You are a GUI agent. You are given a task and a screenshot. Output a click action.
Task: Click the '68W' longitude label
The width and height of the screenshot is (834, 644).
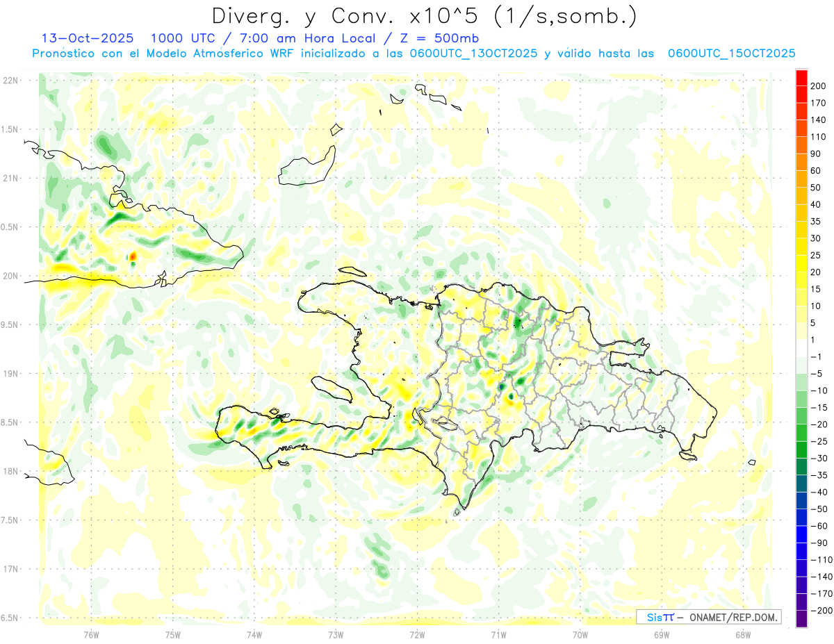(743, 634)
